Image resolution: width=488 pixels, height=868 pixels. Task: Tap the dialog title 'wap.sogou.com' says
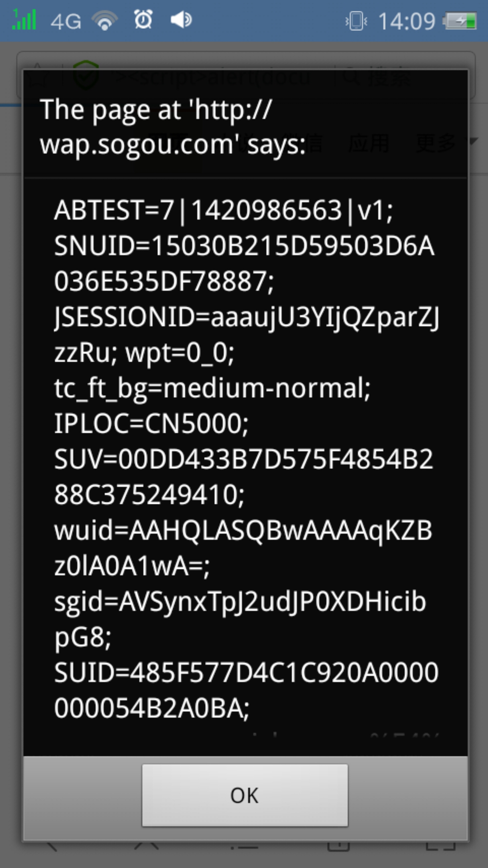173,144
